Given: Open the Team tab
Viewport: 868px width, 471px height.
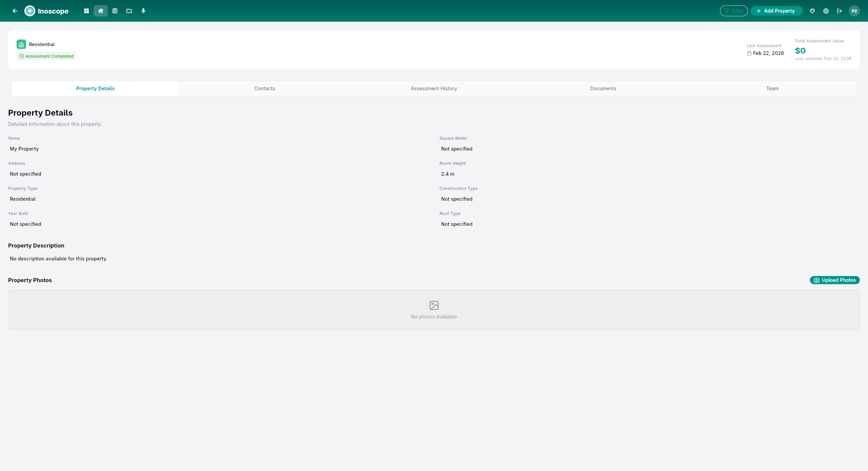Looking at the screenshot, I should click(x=772, y=88).
